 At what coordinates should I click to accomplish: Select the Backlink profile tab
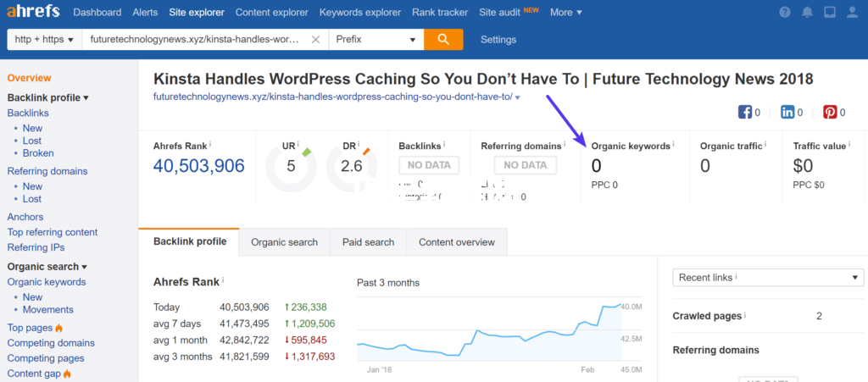[189, 241]
